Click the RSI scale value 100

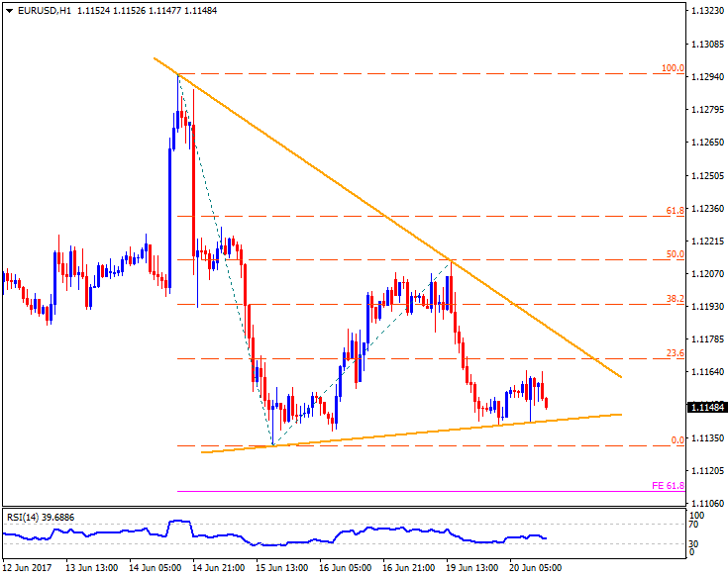pyautogui.click(x=696, y=516)
